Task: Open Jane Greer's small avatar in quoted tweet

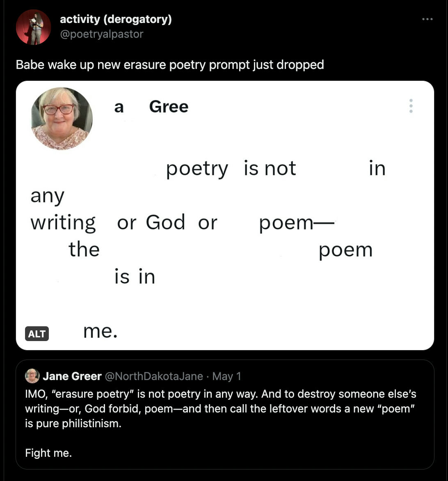Action: pyautogui.click(x=32, y=376)
